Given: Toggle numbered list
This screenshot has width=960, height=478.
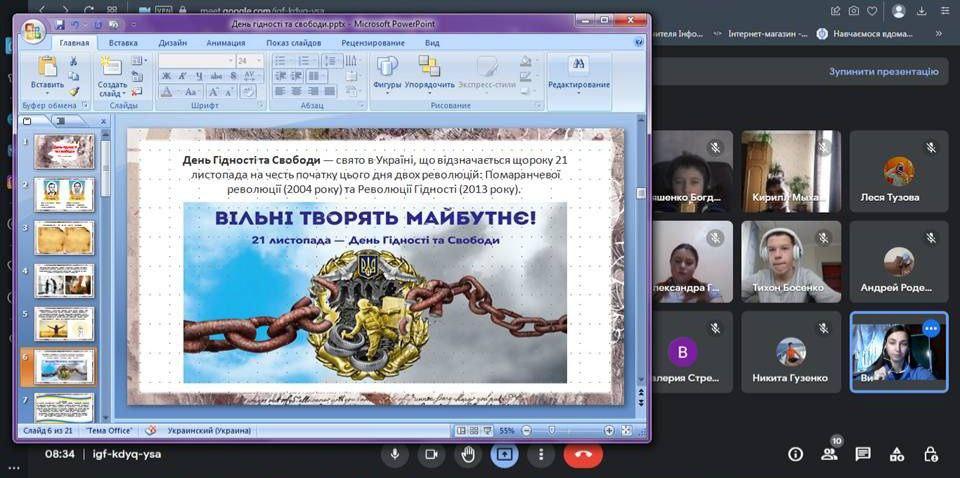Looking at the screenshot, I should pyautogui.click(x=306, y=61).
